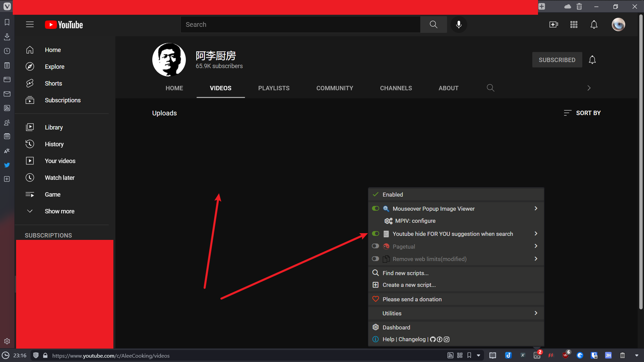The image size is (644, 362).
Task: Click the voice search microphone icon
Action: pyautogui.click(x=459, y=24)
